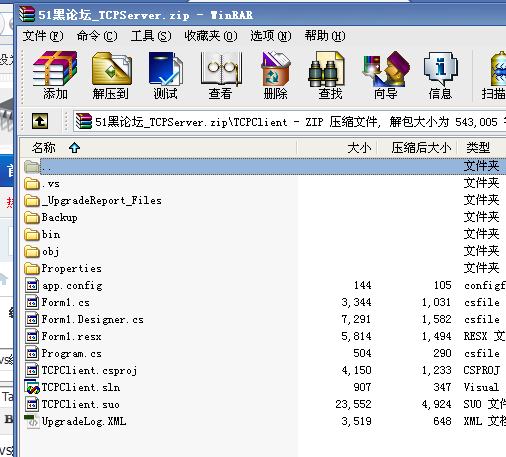Click the packed size value 1,494
This screenshot has height=457, width=506.
[436, 336]
